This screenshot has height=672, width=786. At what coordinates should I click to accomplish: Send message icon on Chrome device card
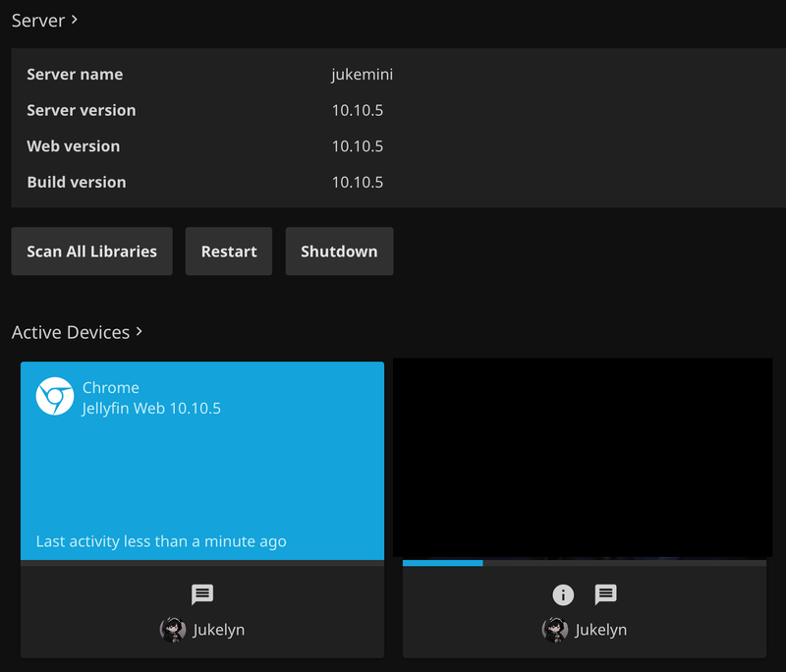coord(202,594)
